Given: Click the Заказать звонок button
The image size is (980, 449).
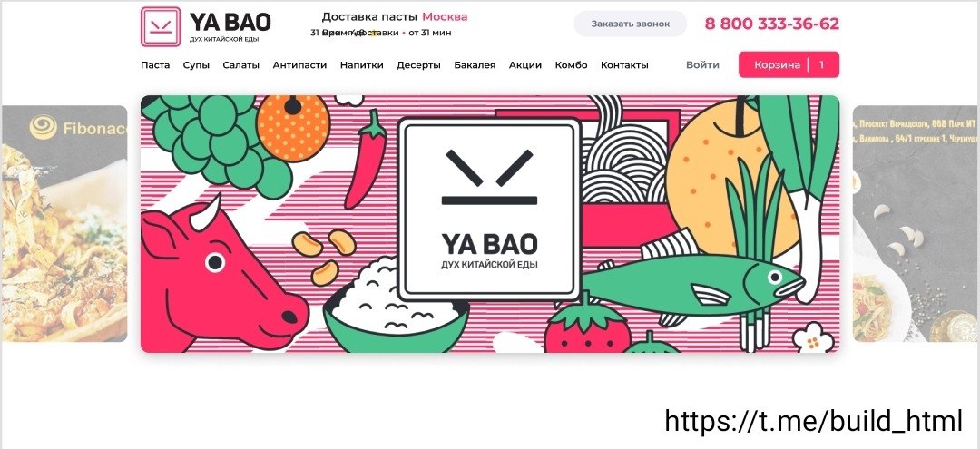Looking at the screenshot, I should coord(630,24).
